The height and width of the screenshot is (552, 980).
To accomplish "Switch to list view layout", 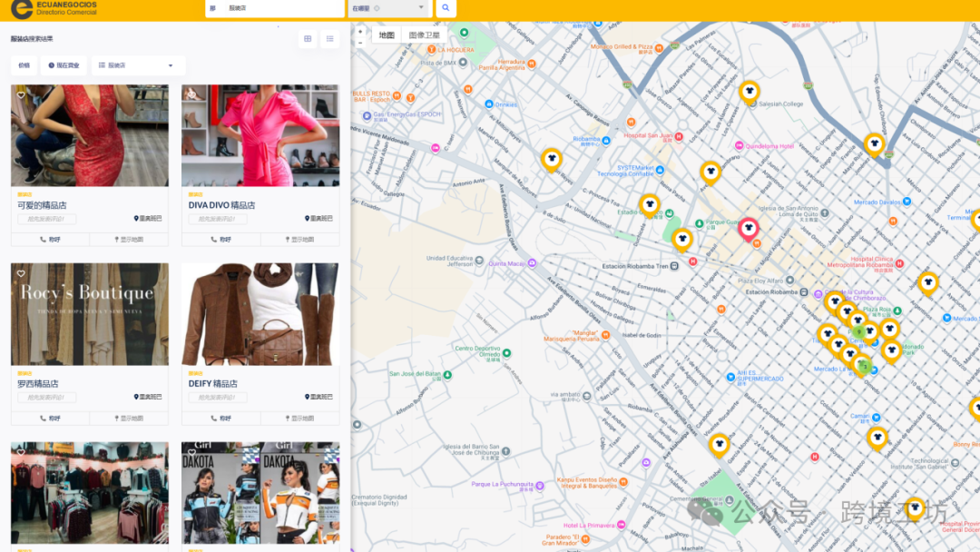I will [x=329, y=39].
